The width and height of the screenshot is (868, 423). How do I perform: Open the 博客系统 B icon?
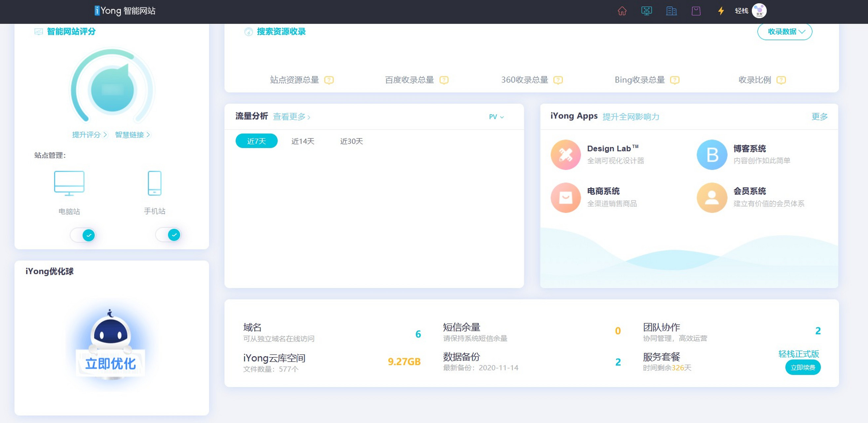[712, 155]
